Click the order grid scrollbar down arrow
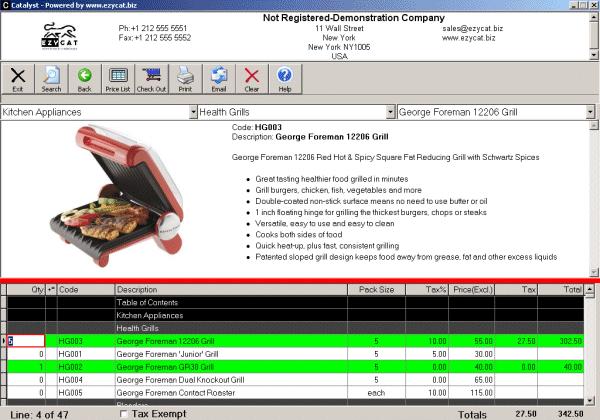The height and width of the screenshot is (420, 600). coord(590,401)
